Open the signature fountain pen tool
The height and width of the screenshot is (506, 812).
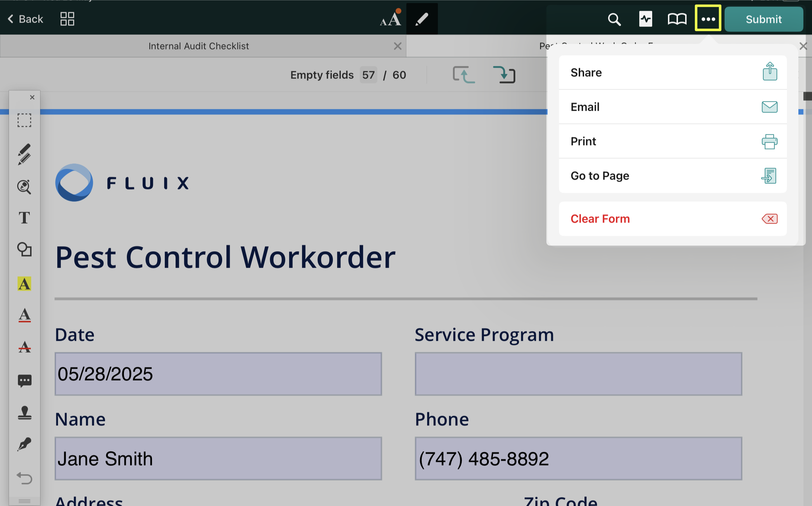24,445
